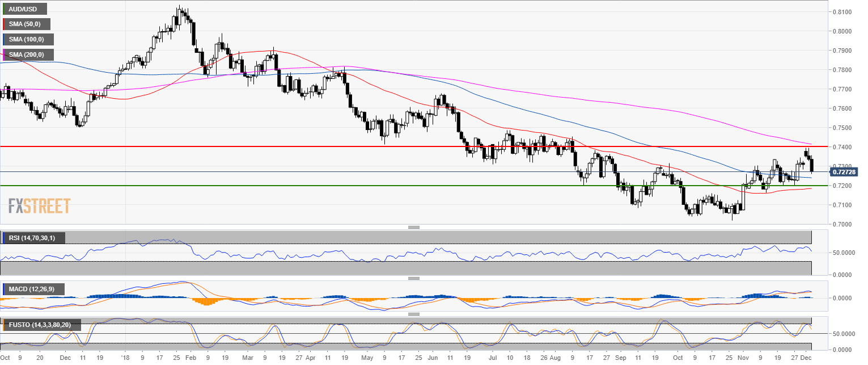Click the FUSTO (14,3,3,80,20) indicator label
The width and height of the screenshot is (868, 365).
coord(41,325)
